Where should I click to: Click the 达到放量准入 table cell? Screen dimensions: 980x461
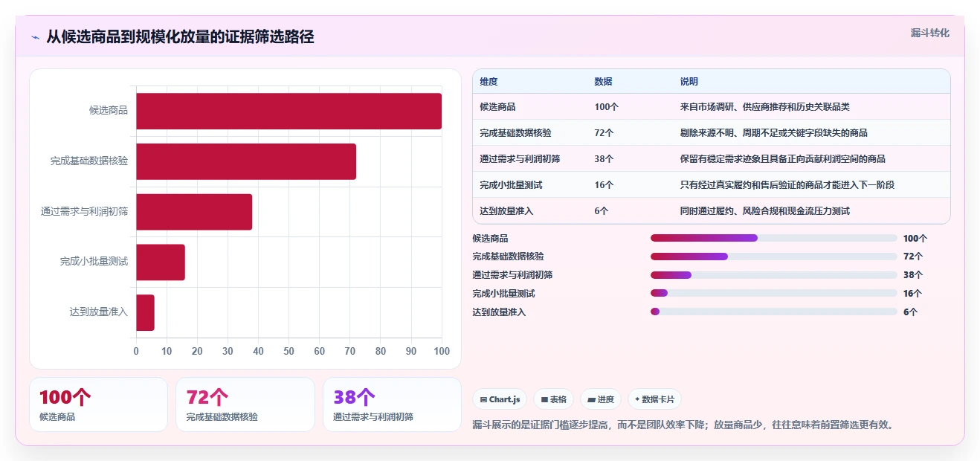(x=506, y=211)
